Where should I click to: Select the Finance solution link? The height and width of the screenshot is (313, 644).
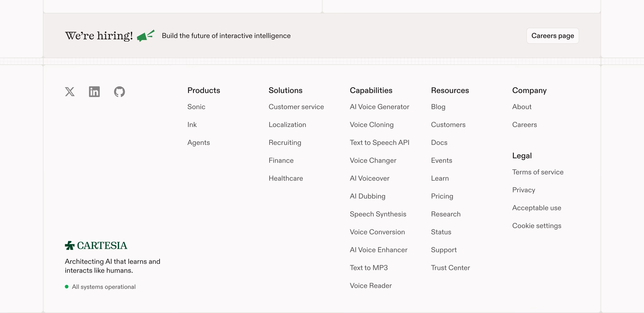[x=281, y=160]
